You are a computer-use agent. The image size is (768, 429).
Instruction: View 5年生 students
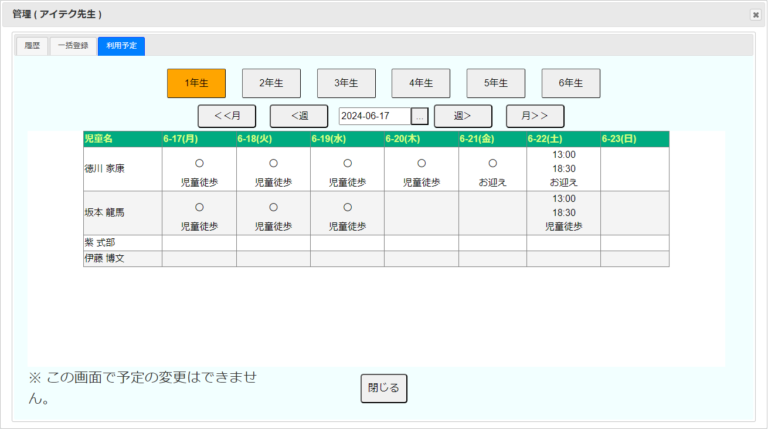496,83
